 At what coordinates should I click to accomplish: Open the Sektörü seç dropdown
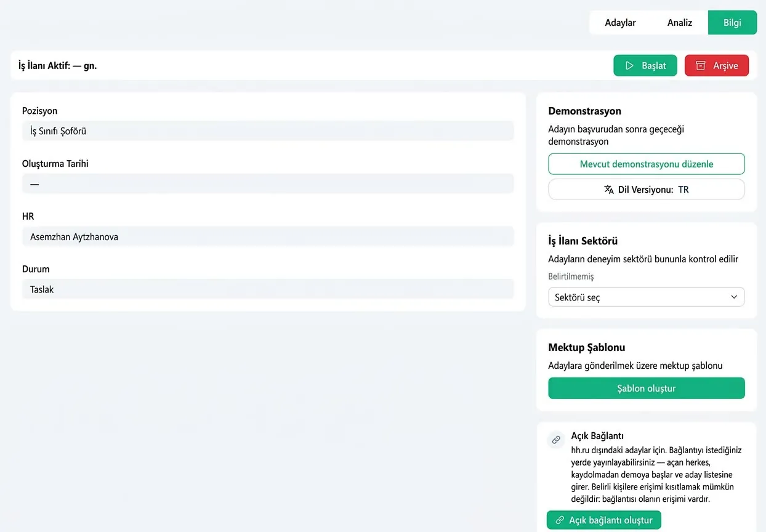click(647, 297)
